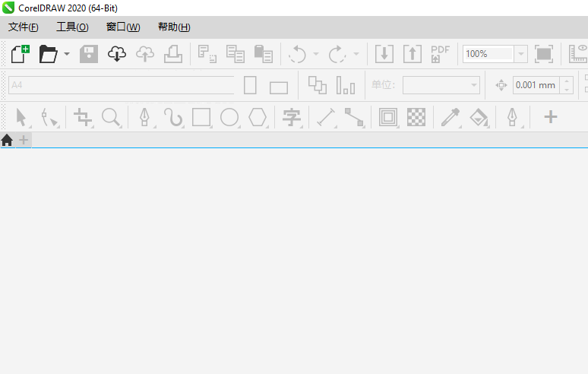Image resolution: width=588 pixels, height=374 pixels.
Task: Expand the Open folder dropdown arrow
Action: pos(67,54)
